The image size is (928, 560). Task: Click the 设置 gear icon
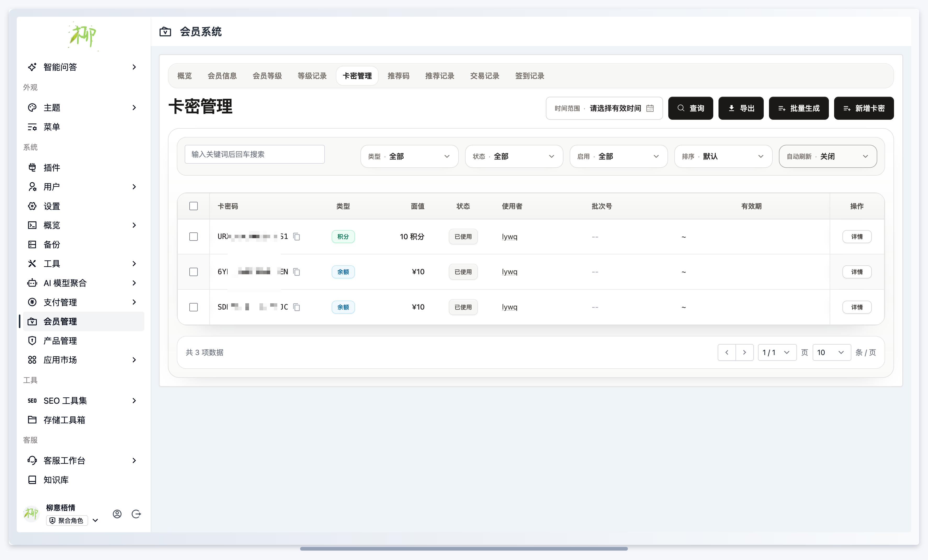[32, 206]
